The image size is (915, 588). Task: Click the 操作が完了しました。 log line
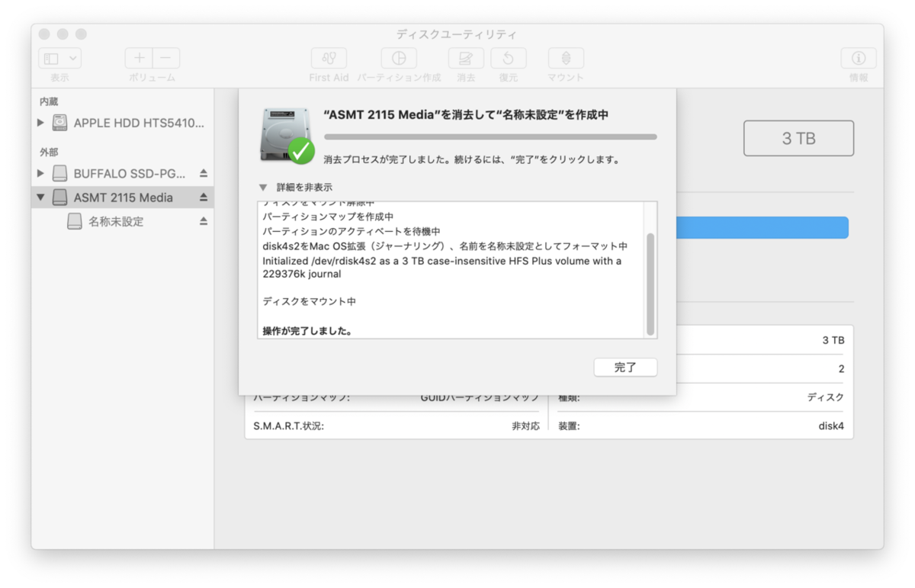pos(308,331)
